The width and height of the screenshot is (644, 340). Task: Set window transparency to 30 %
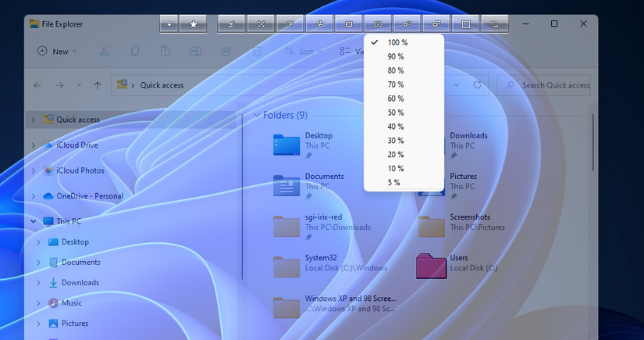[x=404, y=140]
